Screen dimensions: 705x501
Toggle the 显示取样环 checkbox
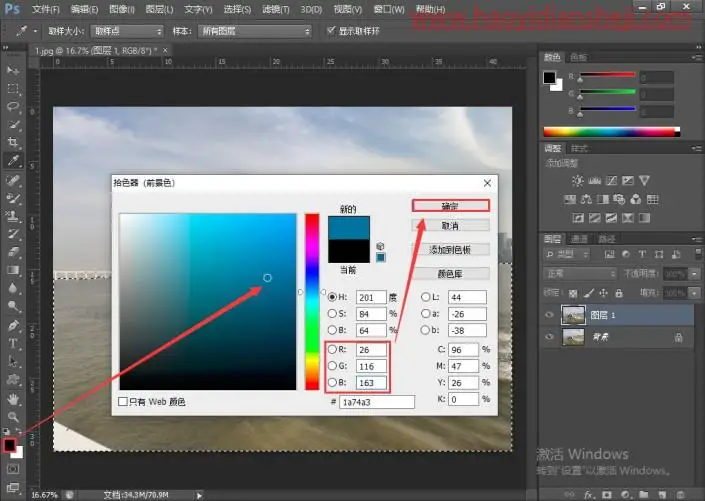pyautogui.click(x=331, y=31)
